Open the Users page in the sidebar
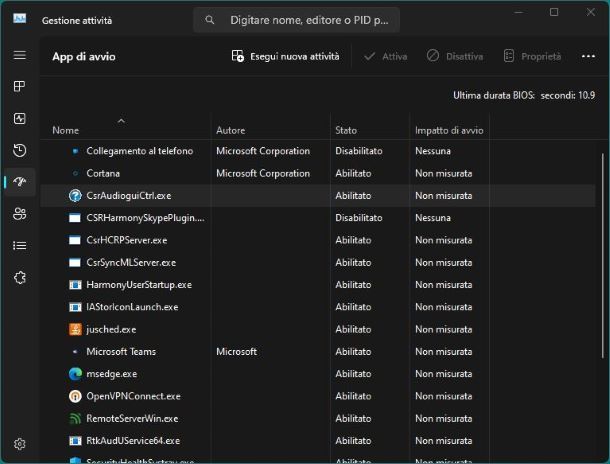Image resolution: width=610 pixels, height=464 pixels. coord(19,214)
